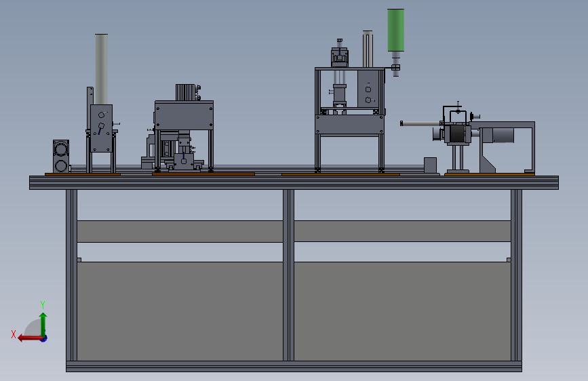Select the right outer leg of the table frame

point(516,275)
